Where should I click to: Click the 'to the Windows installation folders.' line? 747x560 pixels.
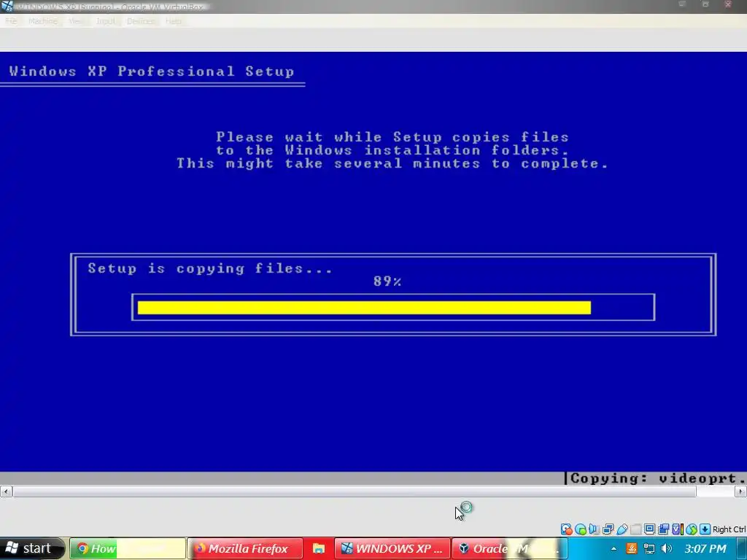[392, 150]
